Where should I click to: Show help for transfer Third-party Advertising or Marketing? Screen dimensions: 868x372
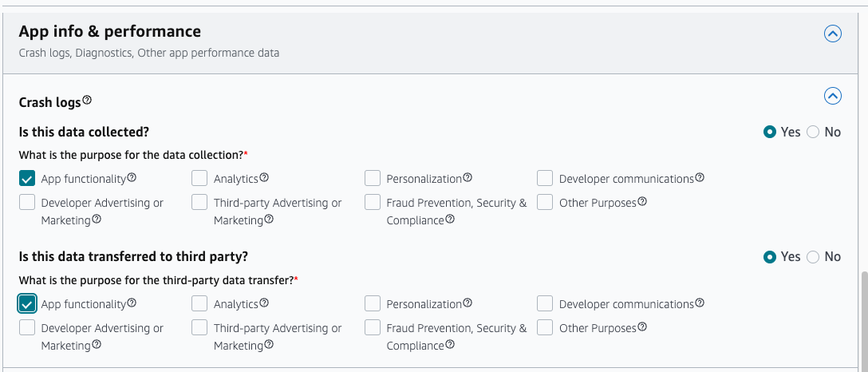[x=269, y=344]
